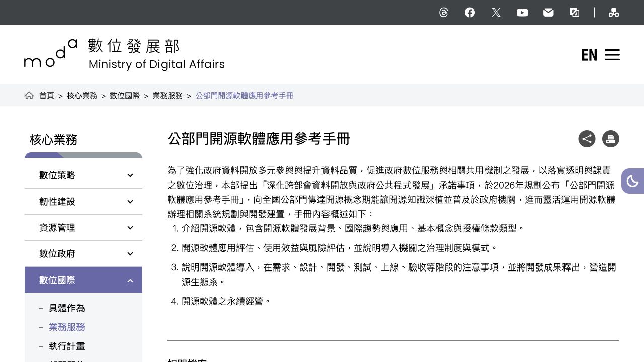
Task: Click the share icon button
Action: click(x=587, y=139)
